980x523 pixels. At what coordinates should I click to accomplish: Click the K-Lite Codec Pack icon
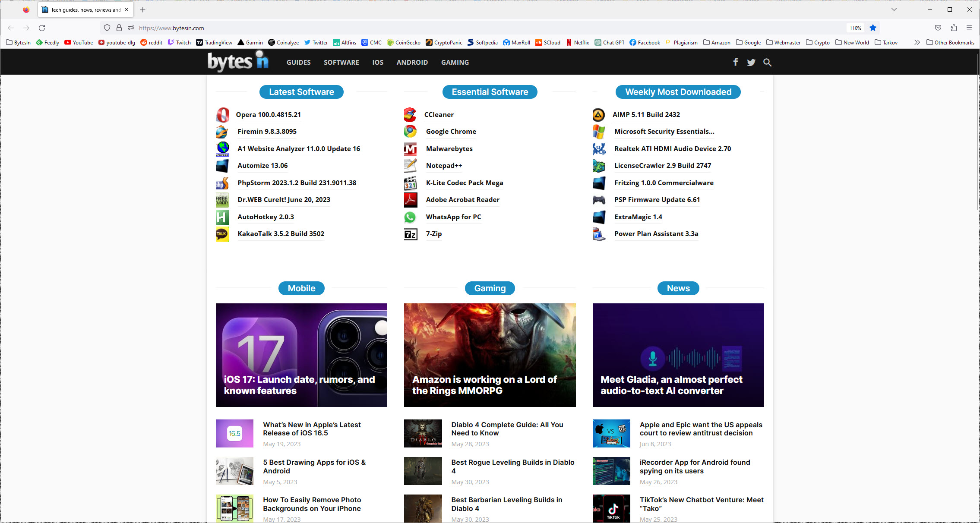click(x=410, y=183)
